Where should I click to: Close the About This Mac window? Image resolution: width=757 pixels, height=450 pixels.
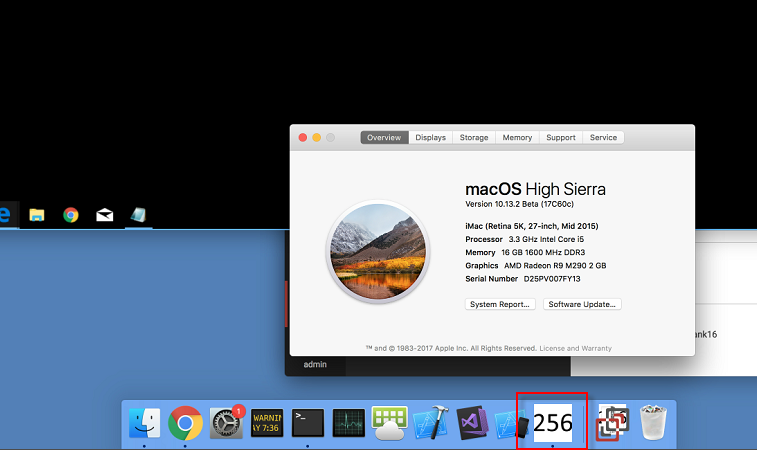point(303,138)
